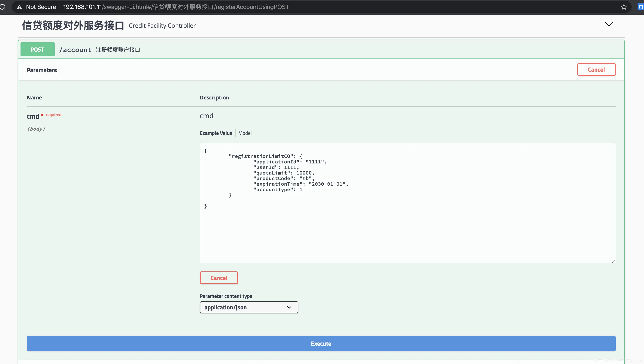Collapse the Credit Facility Controller chevron
This screenshot has width=644, height=364.
click(609, 24)
